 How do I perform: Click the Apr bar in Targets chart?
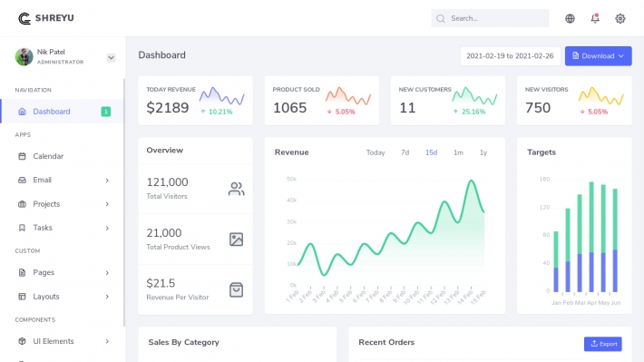591,237
